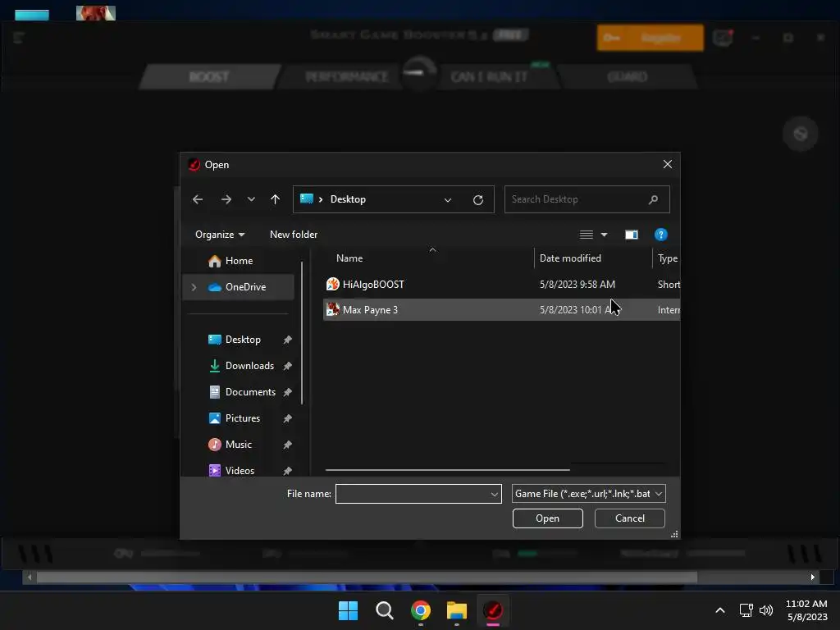Unpin Documents using its pin icon

click(x=288, y=392)
